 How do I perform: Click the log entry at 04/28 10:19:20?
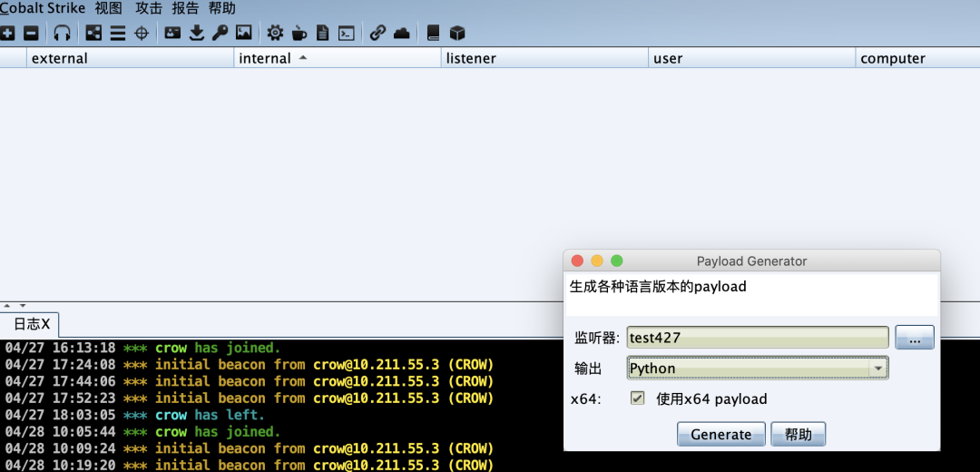click(250, 466)
